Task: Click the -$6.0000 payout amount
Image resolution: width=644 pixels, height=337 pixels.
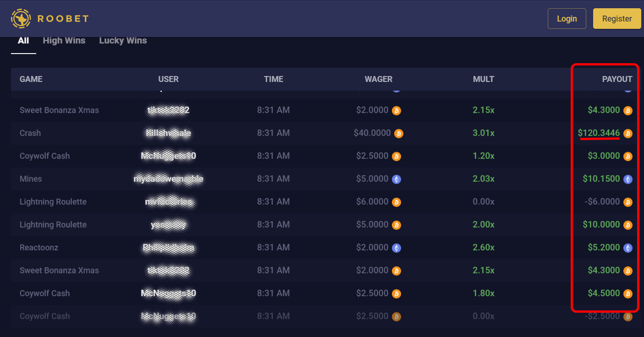Action: point(601,202)
